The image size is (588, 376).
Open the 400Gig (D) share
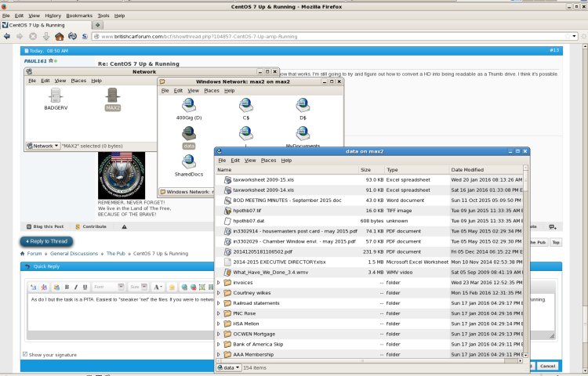click(189, 109)
